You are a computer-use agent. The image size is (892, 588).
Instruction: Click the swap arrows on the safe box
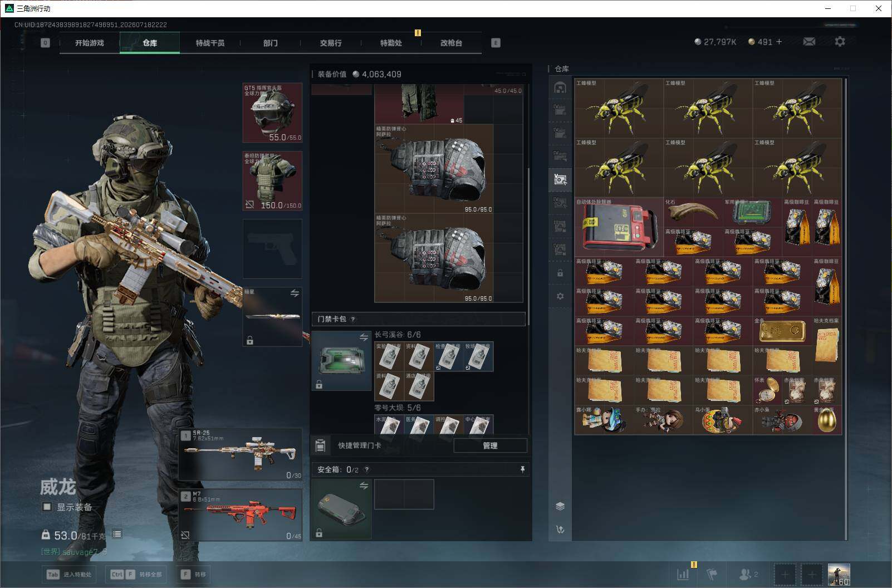click(x=364, y=486)
